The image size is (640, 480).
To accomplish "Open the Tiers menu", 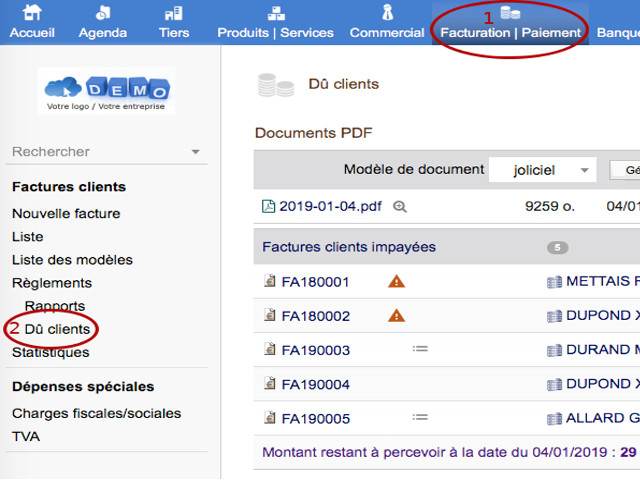I will [174, 32].
